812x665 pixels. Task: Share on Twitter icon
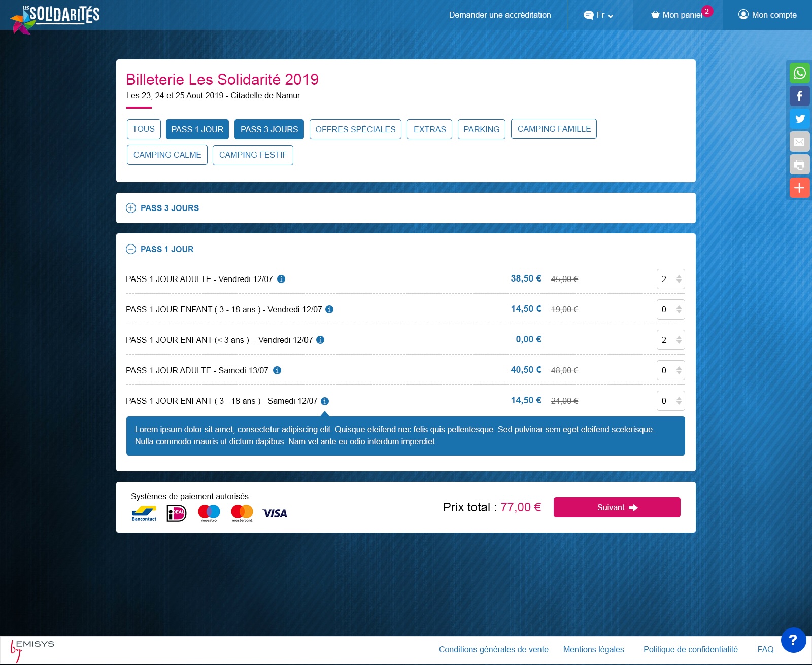(799, 119)
